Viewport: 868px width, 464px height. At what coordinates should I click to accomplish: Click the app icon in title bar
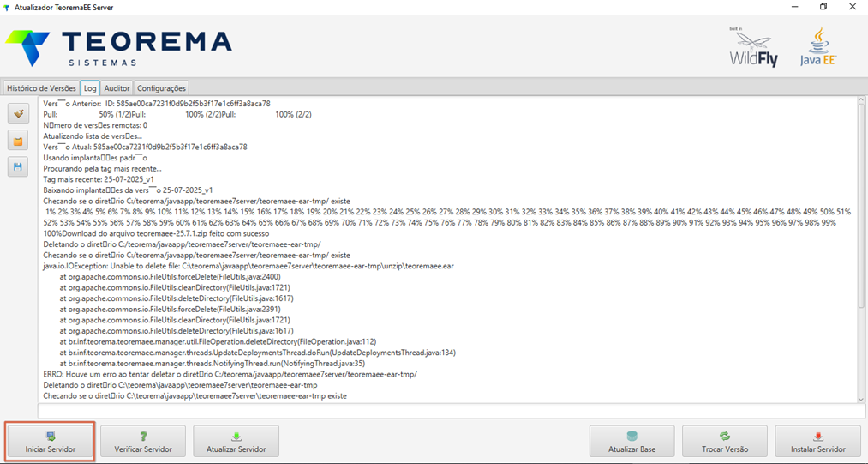point(7,7)
